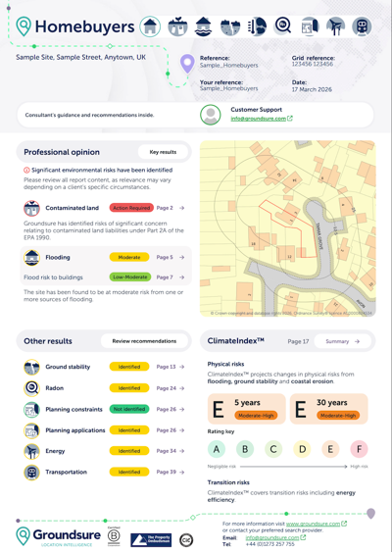This screenshot has width=392, height=552.
Task: Click the Review recommendations button
Action: (x=144, y=341)
